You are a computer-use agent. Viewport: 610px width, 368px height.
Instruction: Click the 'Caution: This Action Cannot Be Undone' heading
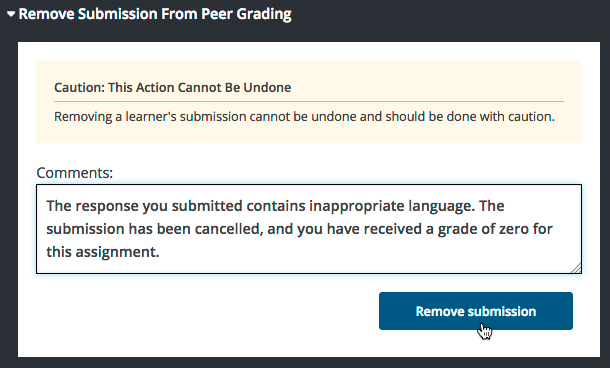coord(172,88)
